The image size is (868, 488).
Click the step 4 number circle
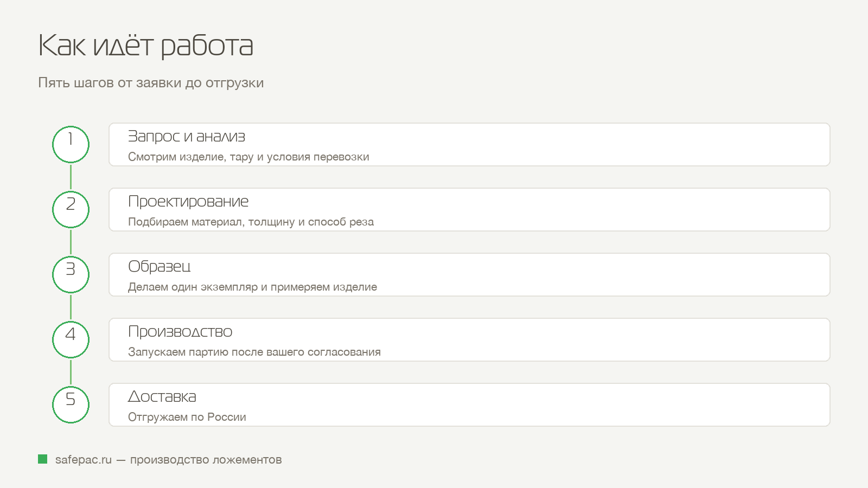[71, 339]
